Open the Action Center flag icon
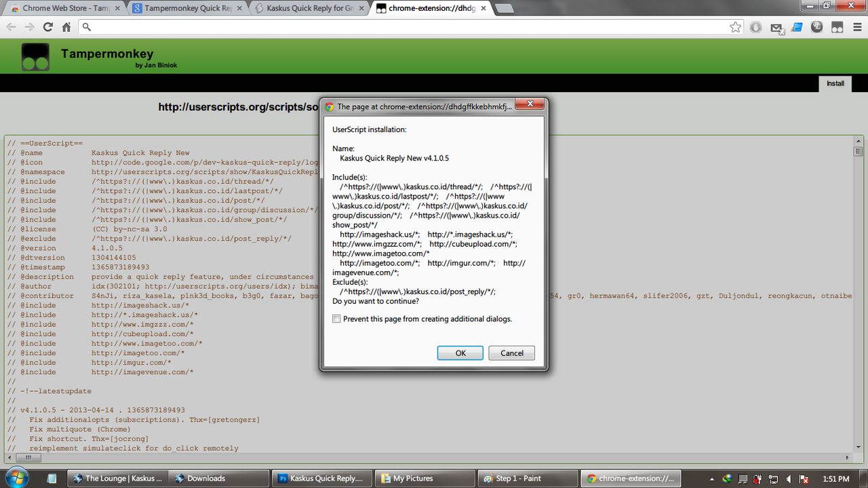Screen dimensions: 868x488 pos(804,479)
